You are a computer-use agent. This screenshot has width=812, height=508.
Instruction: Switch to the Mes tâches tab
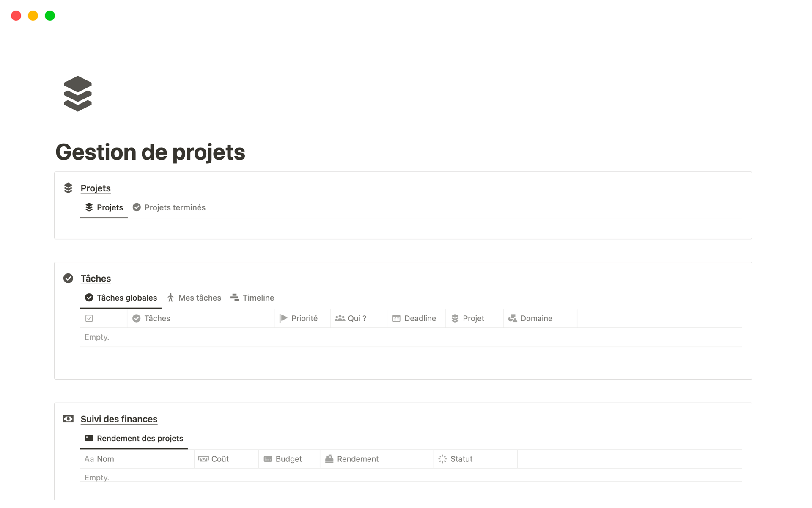pos(194,298)
